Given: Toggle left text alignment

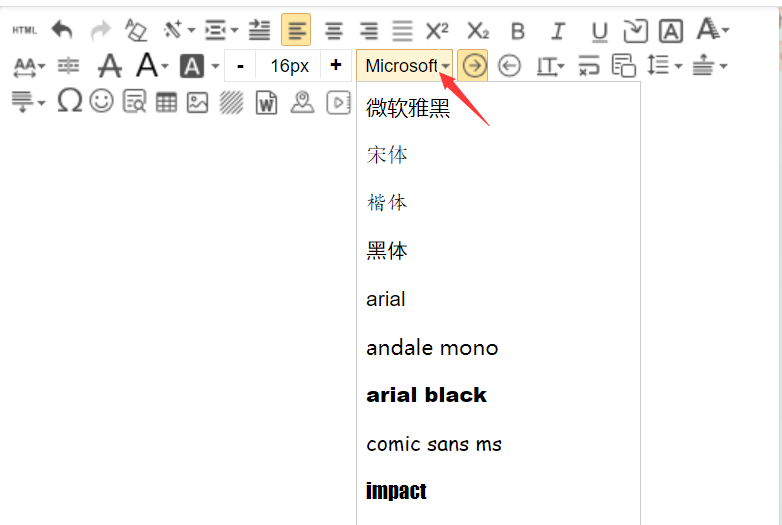Looking at the screenshot, I should 296,31.
